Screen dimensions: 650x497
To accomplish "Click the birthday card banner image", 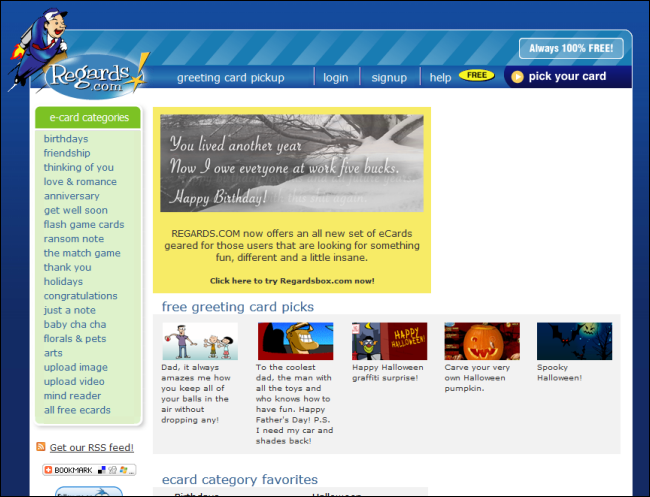I will [292, 163].
